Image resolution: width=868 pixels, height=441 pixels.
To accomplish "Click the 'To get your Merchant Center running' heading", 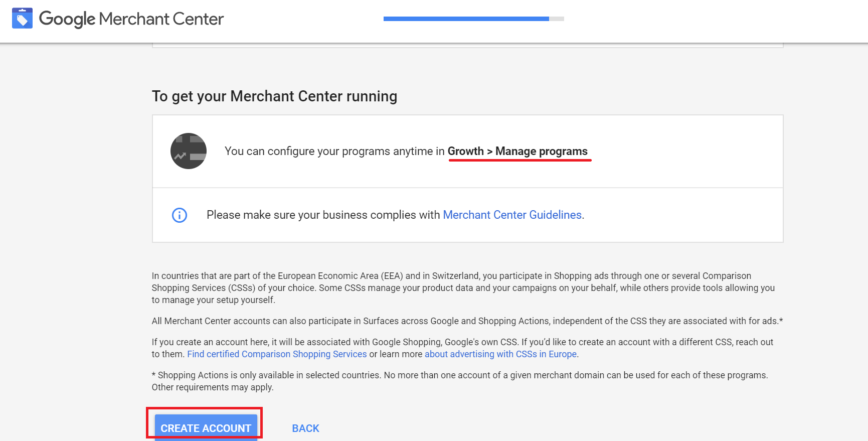I will [x=275, y=96].
